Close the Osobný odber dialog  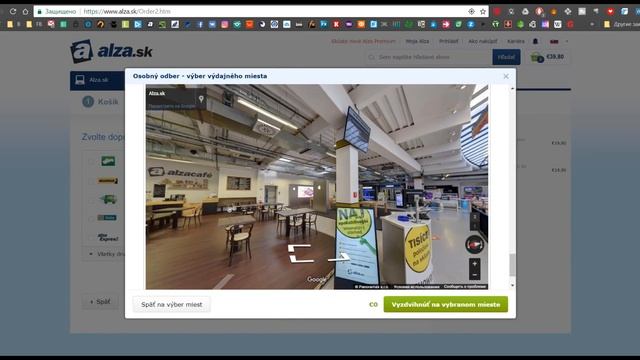[x=506, y=76]
